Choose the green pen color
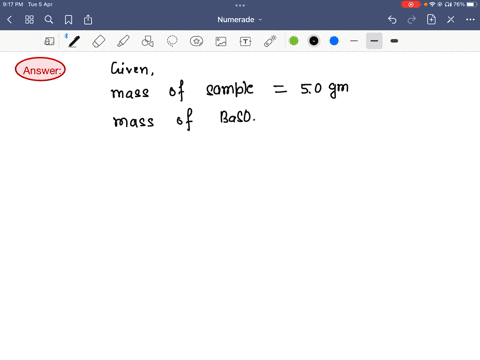 pyautogui.click(x=294, y=41)
